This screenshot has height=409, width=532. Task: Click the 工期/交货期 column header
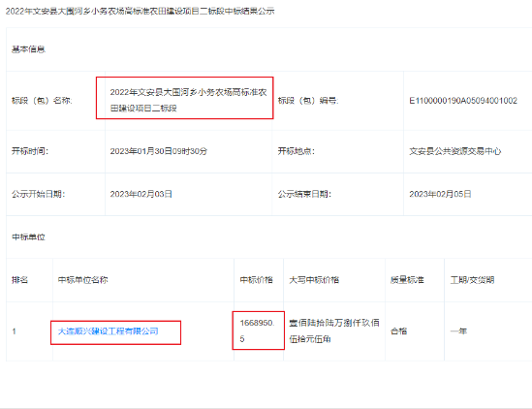pos(472,280)
